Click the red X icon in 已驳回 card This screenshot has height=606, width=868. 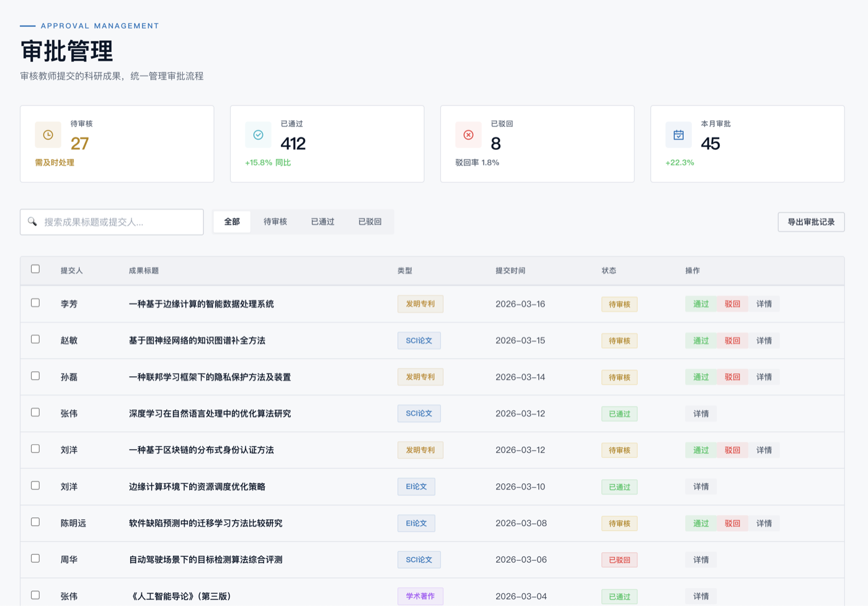468,135
